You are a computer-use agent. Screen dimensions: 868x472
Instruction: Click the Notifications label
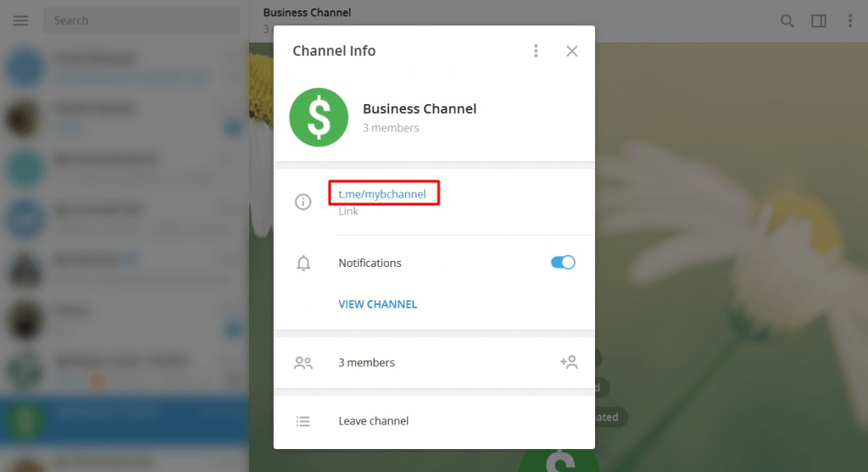[370, 263]
